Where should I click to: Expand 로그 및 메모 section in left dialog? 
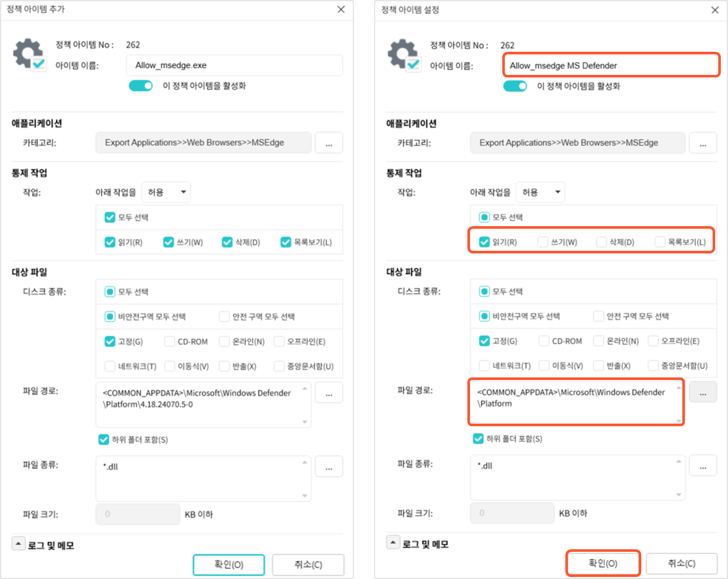coord(18,544)
